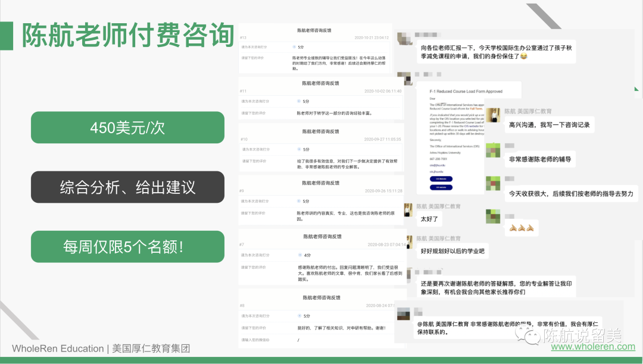Screen dimensions: 643x364
Task: Click 陈航's avatar next to 高兴沟通 message
Action: coord(492,115)
